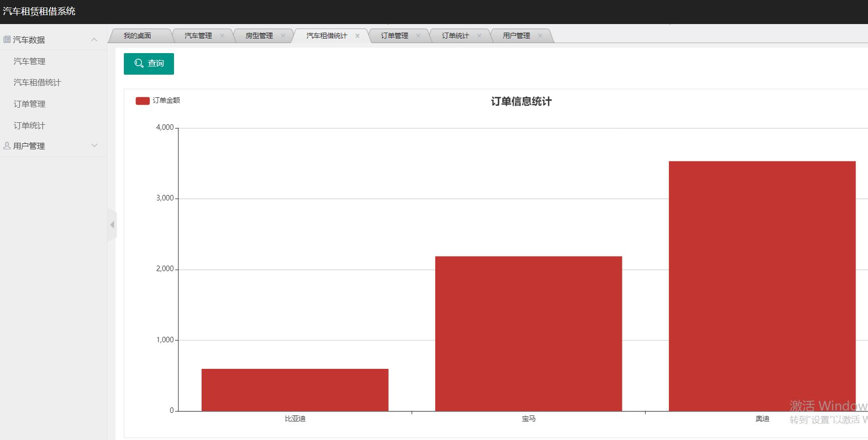
Task: Close the 订单管理 tab
Action: (x=418, y=36)
